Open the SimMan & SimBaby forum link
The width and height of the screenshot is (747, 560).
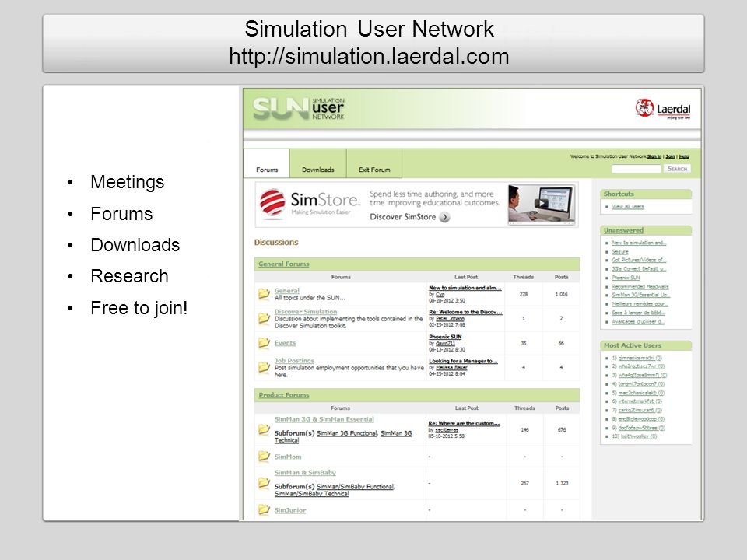pyautogui.click(x=305, y=472)
